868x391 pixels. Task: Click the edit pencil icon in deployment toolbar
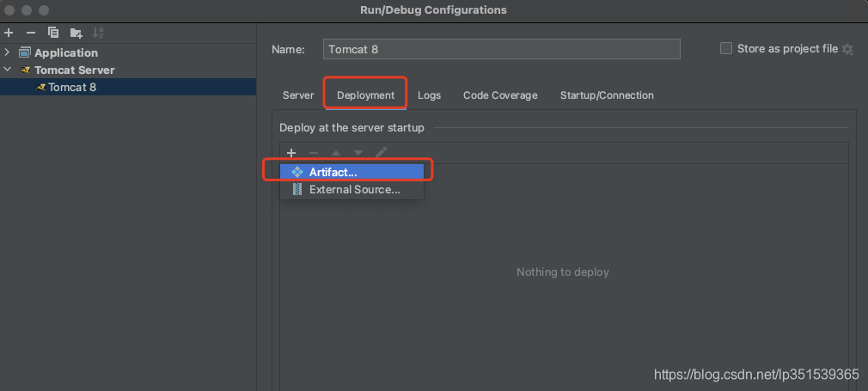pos(381,153)
